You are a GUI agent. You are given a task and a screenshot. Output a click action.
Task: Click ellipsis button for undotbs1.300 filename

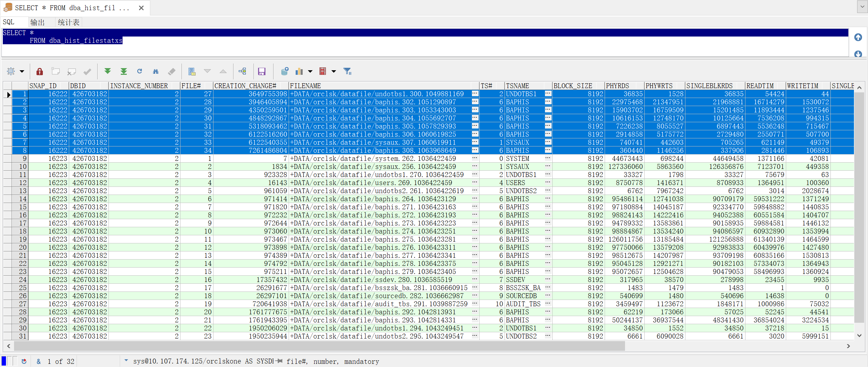pos(475,93)
